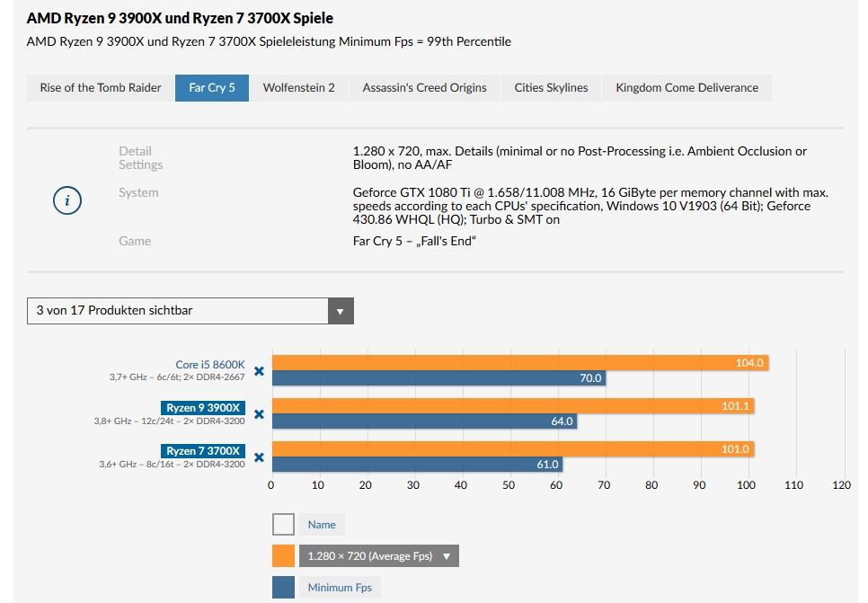Open the Core i5 8600K link
Image resolution: width=868 pixels, height=603 pixels.
(209, 364)
